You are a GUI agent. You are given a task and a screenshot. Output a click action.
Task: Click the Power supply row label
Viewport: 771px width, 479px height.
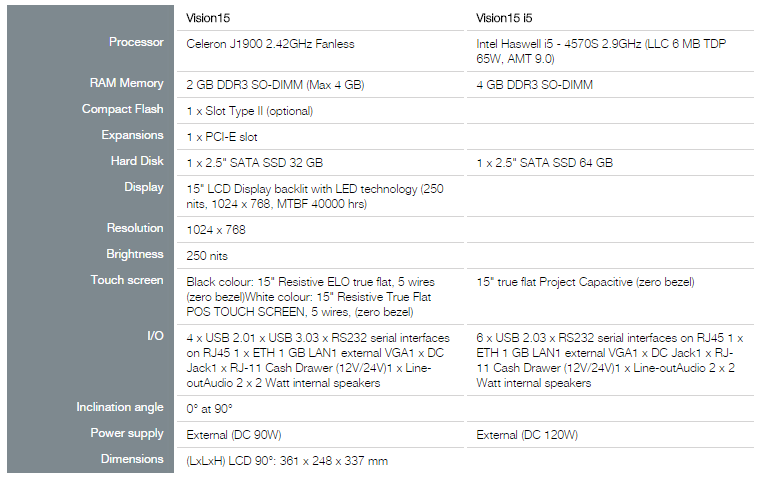click(x=127, y=434)
